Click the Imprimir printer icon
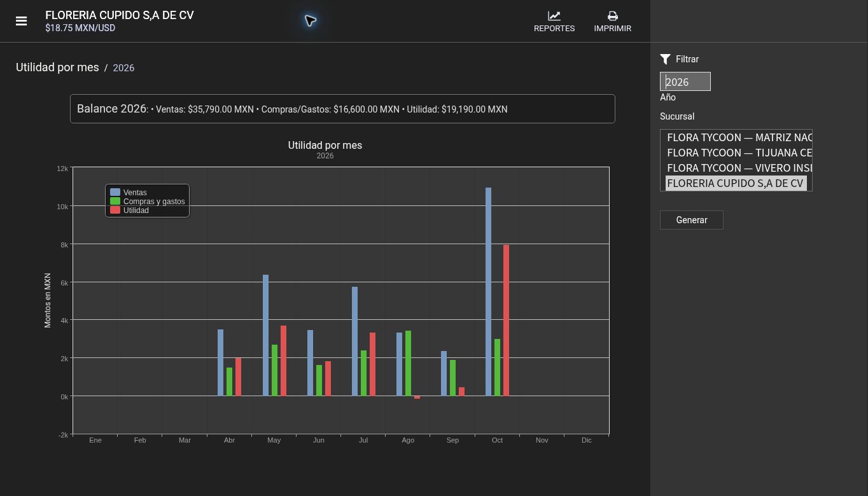Viewport: 868px width, 496px height. [x=612, y=16]
